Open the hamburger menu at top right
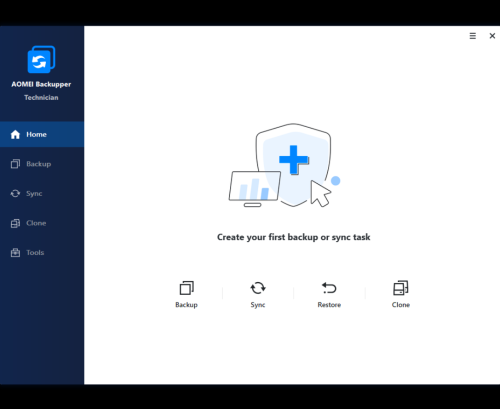The image size is (500, 409). [x=473, y=36]
